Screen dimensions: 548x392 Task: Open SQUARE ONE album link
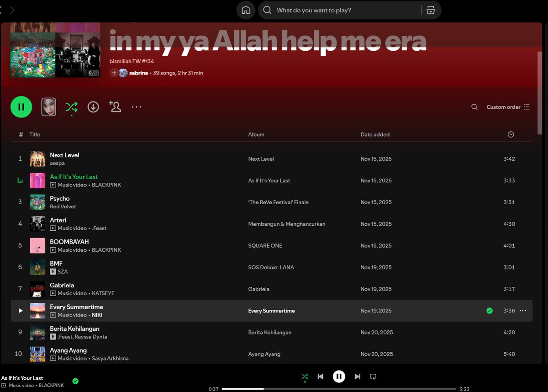265,246
